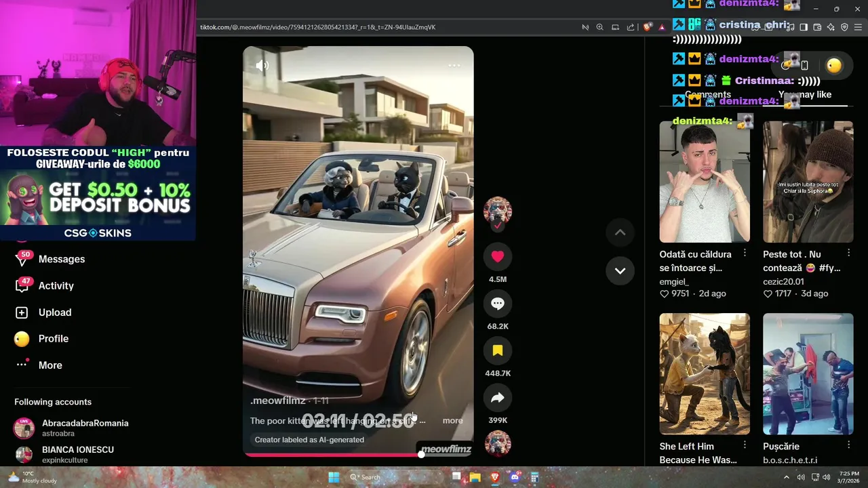Open options for 'Odată cu căldura' video
This screenshot has height=488, width=868.
tap(745, 253)
